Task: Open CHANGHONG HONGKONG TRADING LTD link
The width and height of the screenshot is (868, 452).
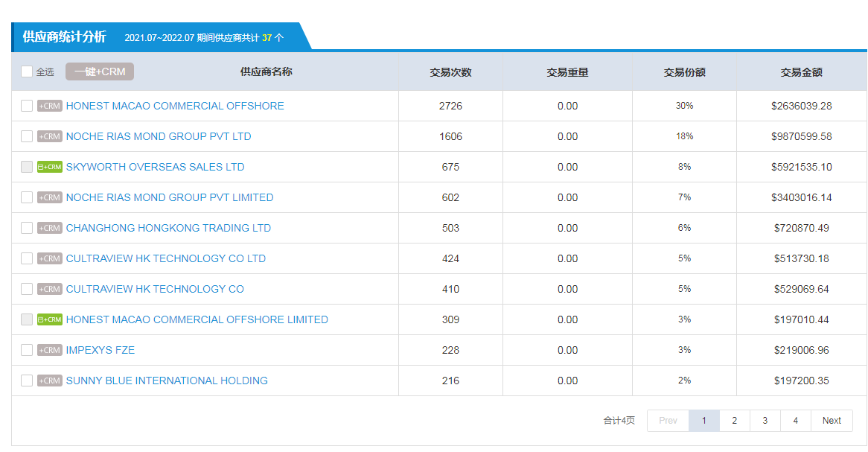Action: pyautogui.click(x=168, y=228)
